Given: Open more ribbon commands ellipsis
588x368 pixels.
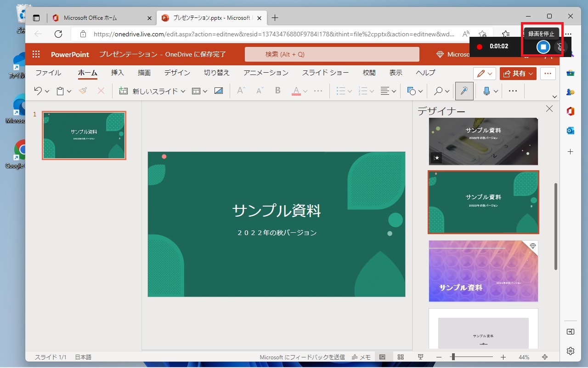Looking at the screenshot, I should pos(513,91).
